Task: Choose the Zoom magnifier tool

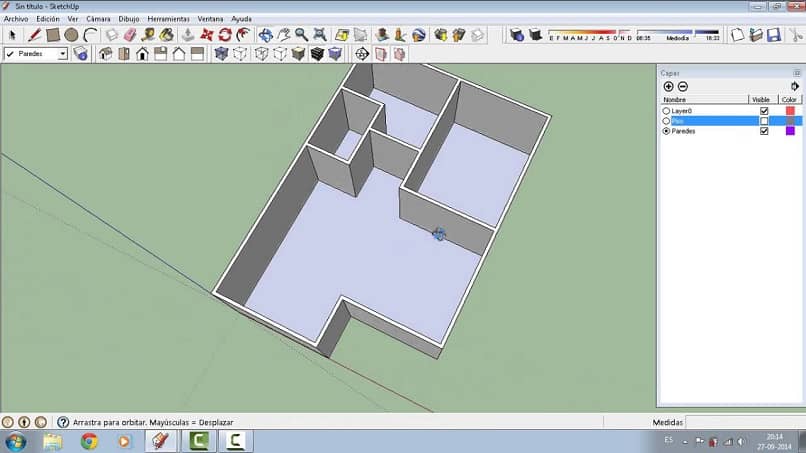Action: (x=301, y=35)
